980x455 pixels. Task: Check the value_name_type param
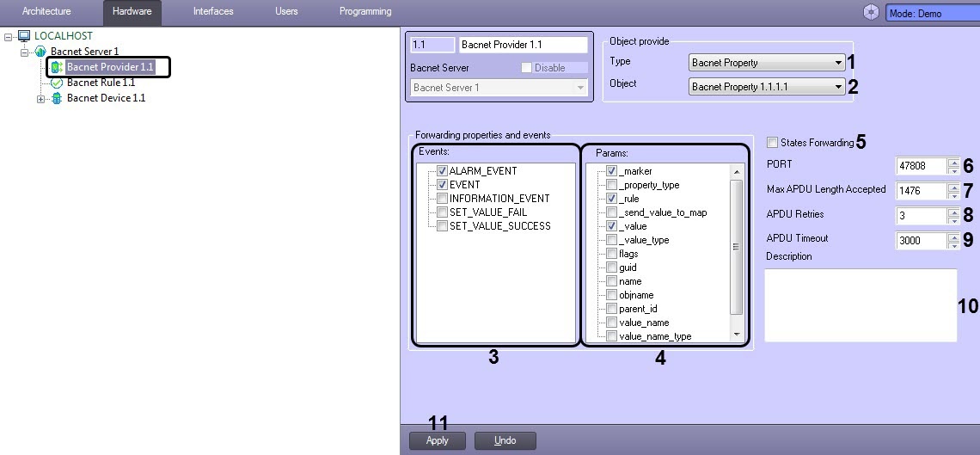(611, 336)
